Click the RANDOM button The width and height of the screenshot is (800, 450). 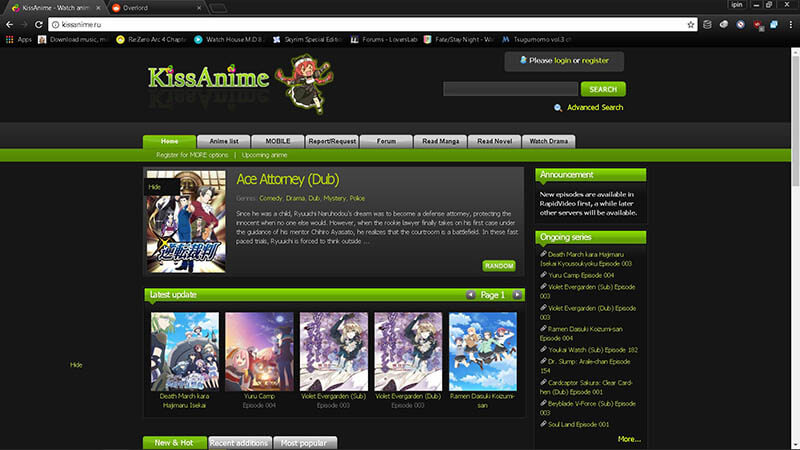coord(498,266)
